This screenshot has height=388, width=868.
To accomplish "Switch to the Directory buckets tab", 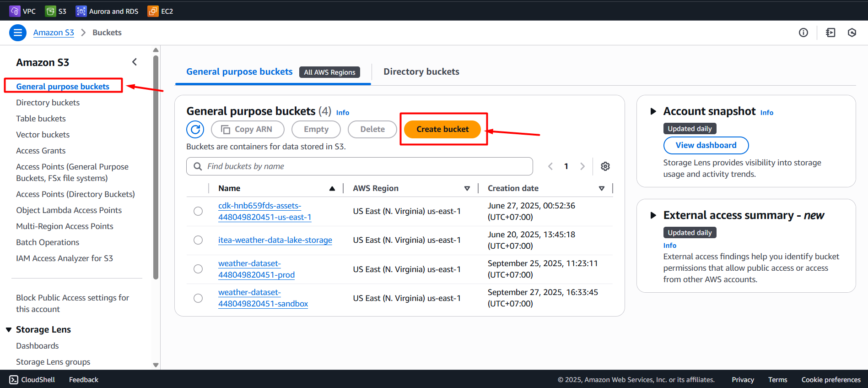I will 421,71.
